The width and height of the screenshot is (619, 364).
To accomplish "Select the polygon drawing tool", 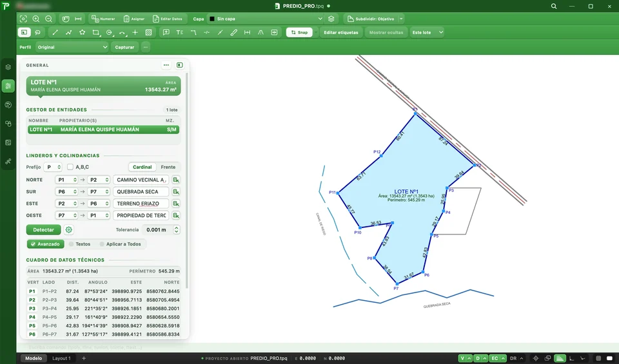I will [x=82, y=32].
